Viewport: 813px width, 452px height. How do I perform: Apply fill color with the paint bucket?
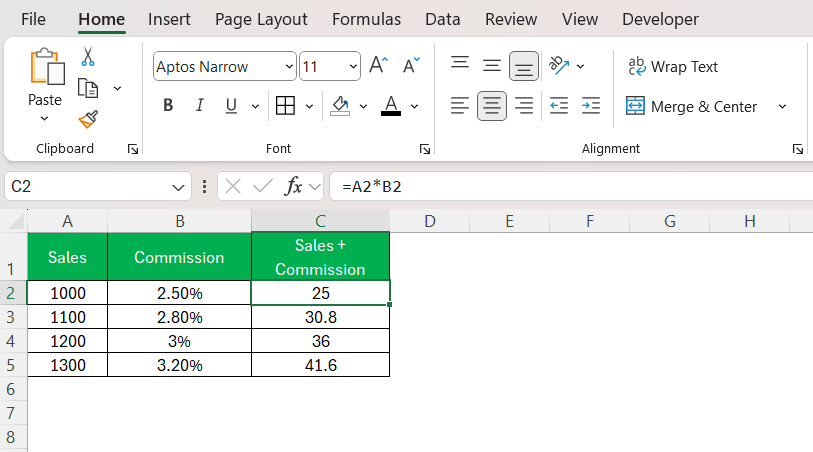click(x=340, y=106)
